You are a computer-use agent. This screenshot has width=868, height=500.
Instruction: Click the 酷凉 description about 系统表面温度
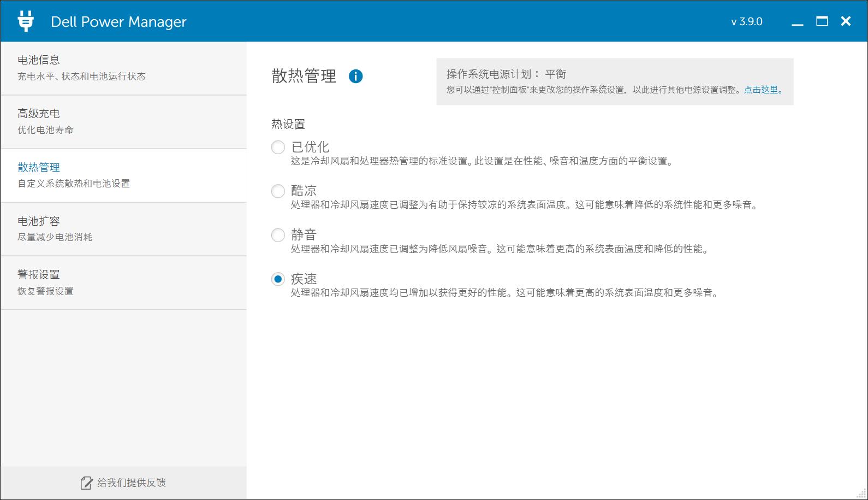click(x=526, y=205)
